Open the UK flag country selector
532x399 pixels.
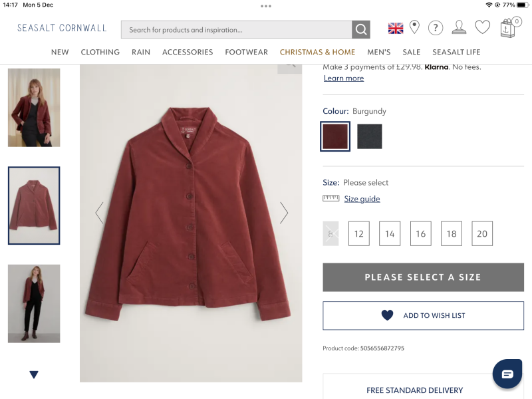point(396,28)
